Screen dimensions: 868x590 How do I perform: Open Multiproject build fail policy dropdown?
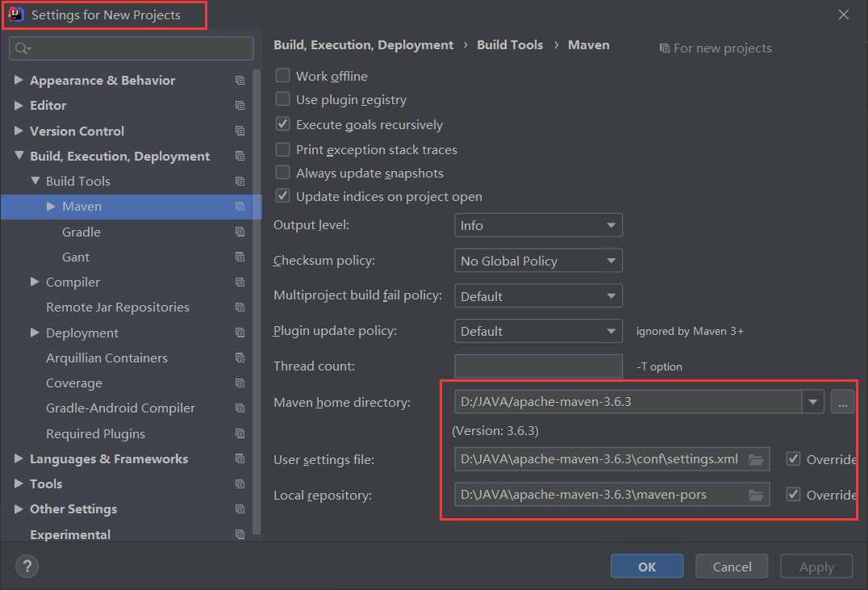[538, 296]
